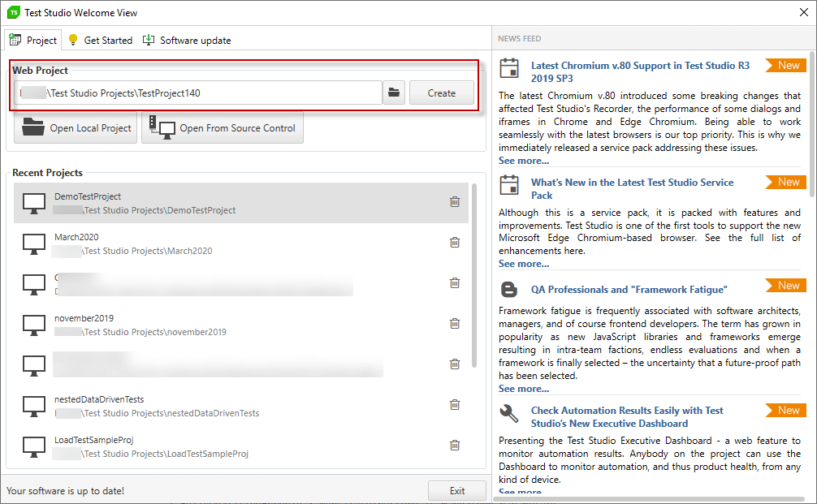Open Latest Chromium v.80 Support article
The width and height of the screenshot is (817, 504).
click(x=640, y=72)
